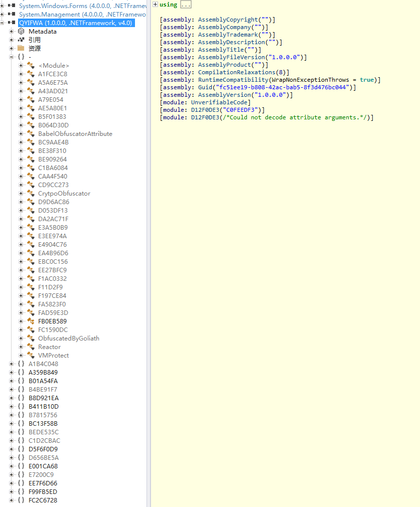Select the <Module> tree entry
Screen dimensions: 420x507
(53, 66)
